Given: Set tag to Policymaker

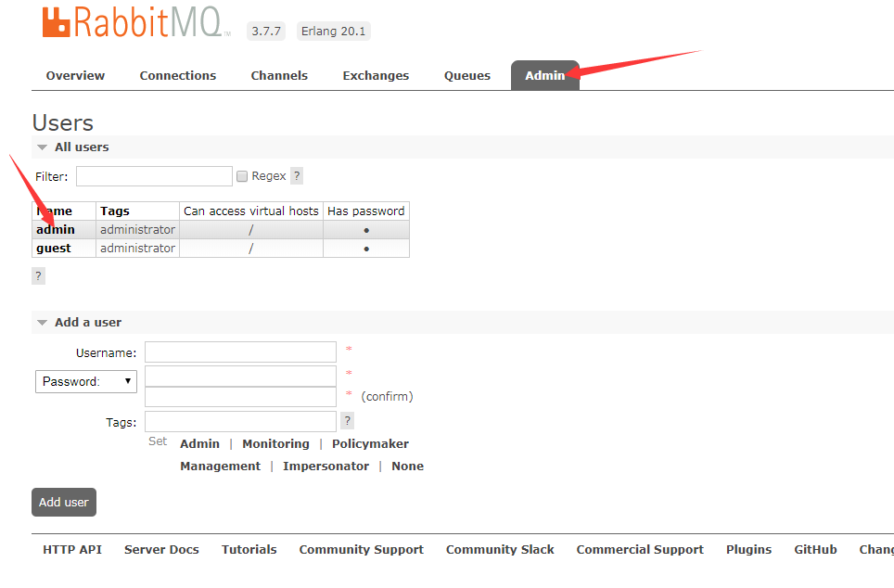Looking at the screenshot, I should pos(371,443).
